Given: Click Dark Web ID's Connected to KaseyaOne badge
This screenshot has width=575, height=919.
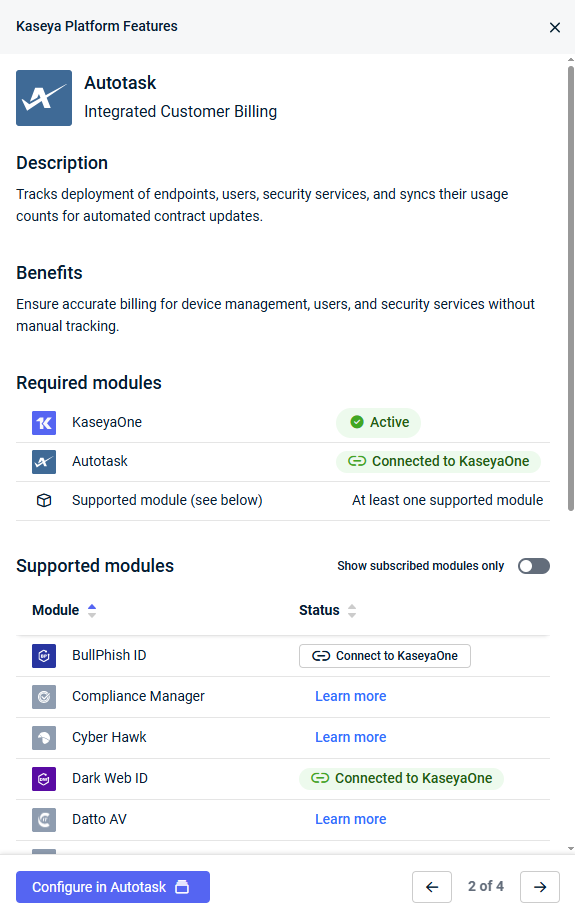Looking at the screenshot, I should (402, 779).
